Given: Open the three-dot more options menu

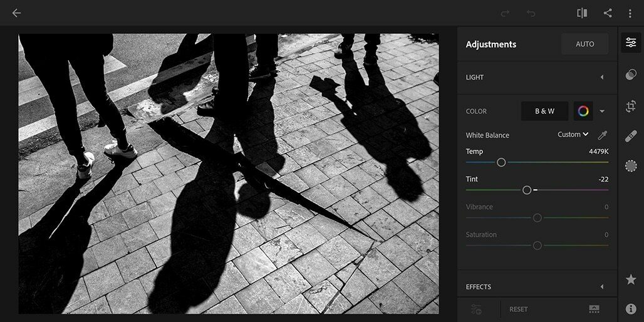Looking at the screenshot, I should tap(630, 13).
